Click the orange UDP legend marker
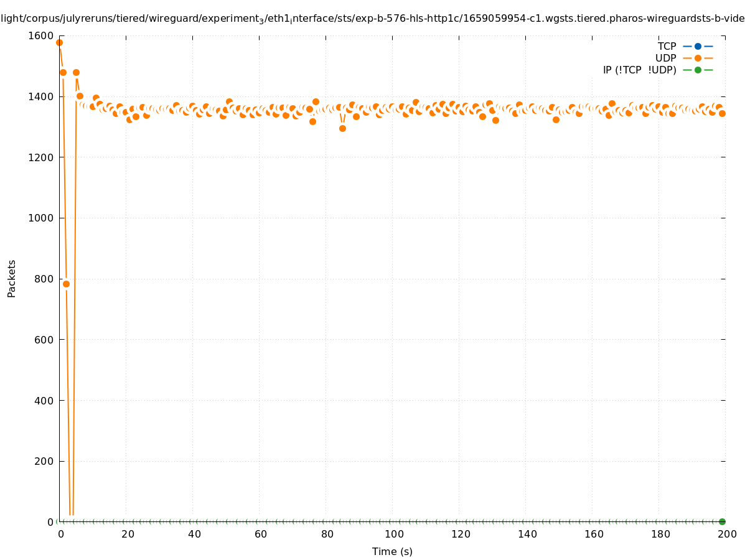The image size is (745, 560). (x=698, y=58)
